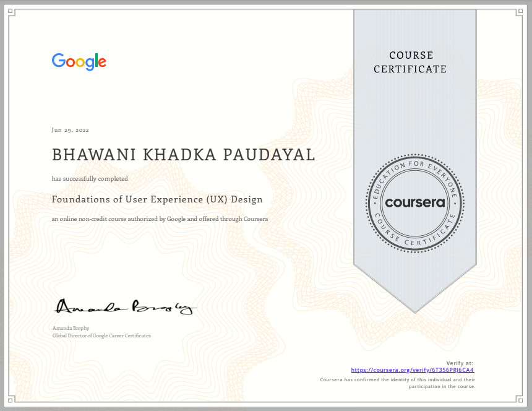Click the "has successfully completed" text
Screen dimensions: 532x411
click(x=90, y=178)
